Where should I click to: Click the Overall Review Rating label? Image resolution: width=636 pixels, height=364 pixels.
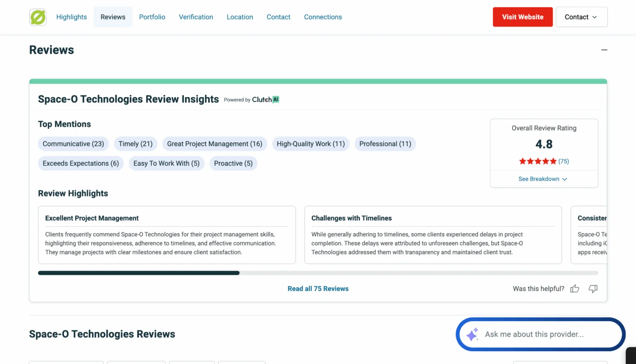click(544, 128)
